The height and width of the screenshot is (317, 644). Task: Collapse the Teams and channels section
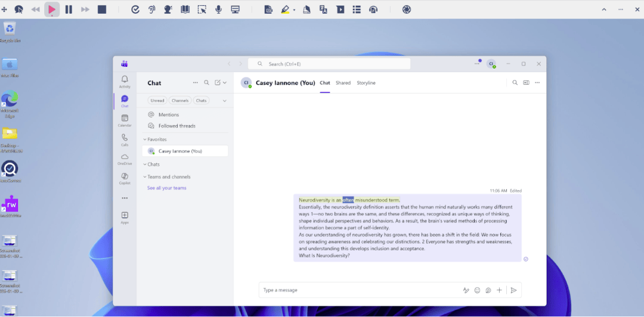point(167,176)
